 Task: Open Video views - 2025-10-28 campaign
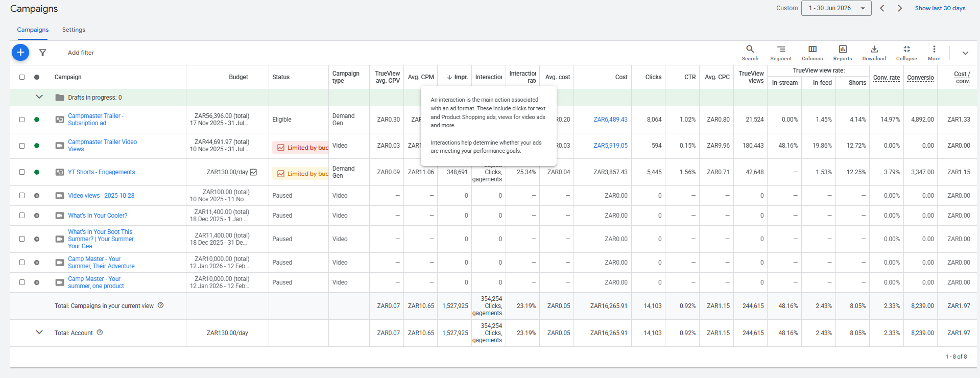(x=101, y=196)
